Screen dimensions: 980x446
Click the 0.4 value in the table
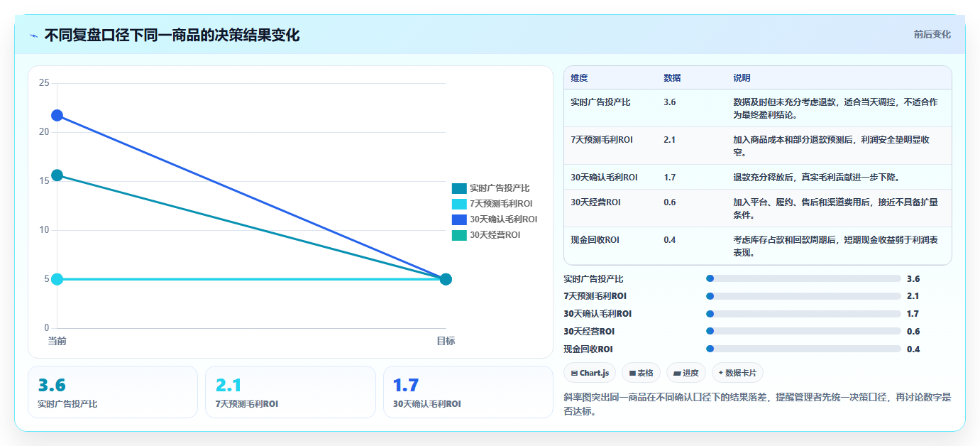669,240
